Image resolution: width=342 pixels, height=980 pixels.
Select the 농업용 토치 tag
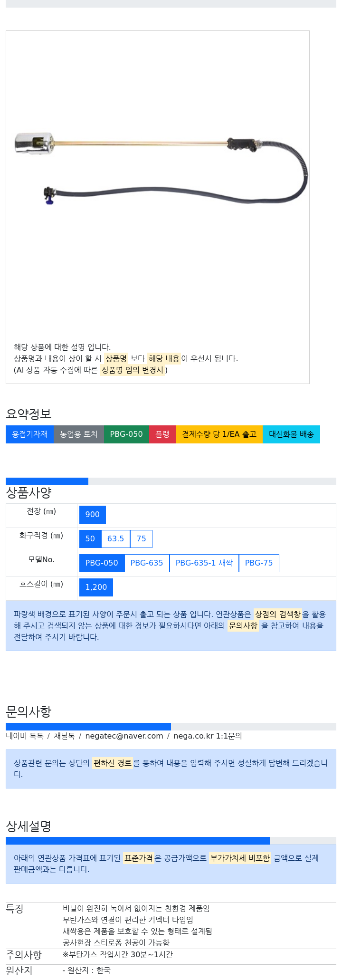[x=79, y=434]
